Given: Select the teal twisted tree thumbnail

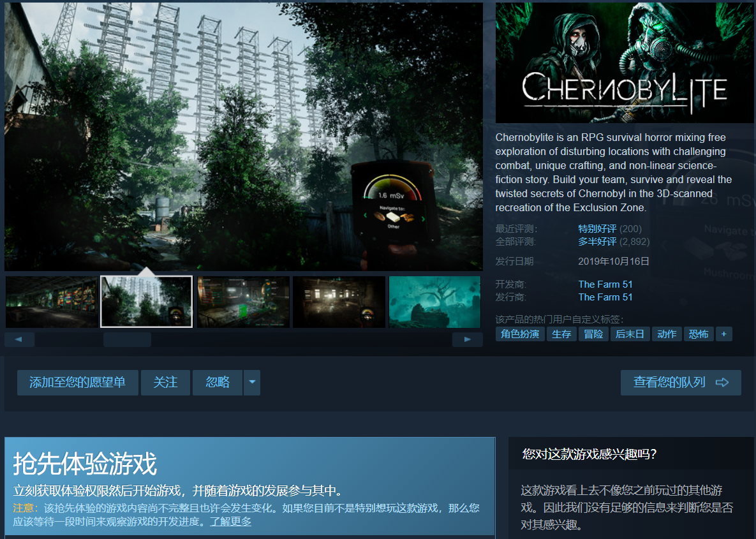Looking at the screenshot, I should (435, 302).
